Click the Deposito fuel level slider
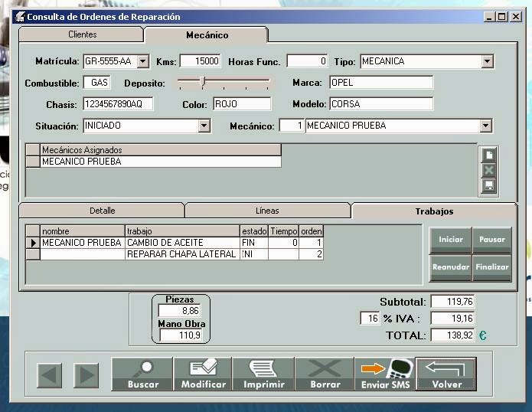The width and height of the screenshot is (532, 412). (224, 83)
